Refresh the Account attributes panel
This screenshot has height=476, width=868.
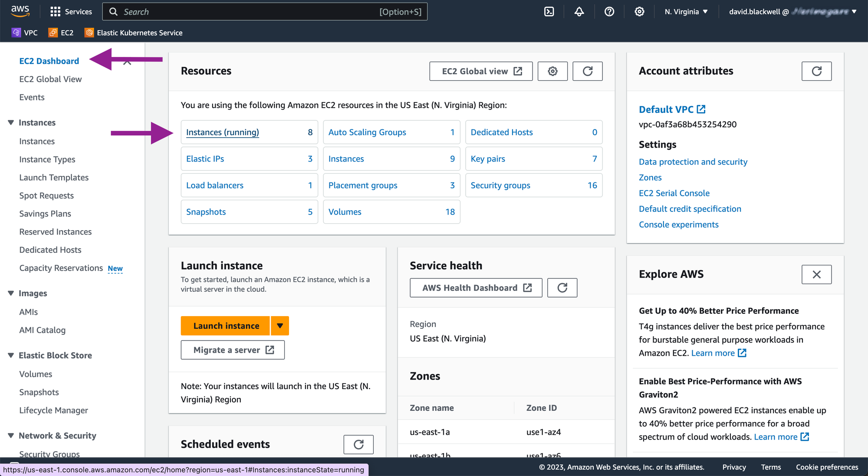[816, 71]
